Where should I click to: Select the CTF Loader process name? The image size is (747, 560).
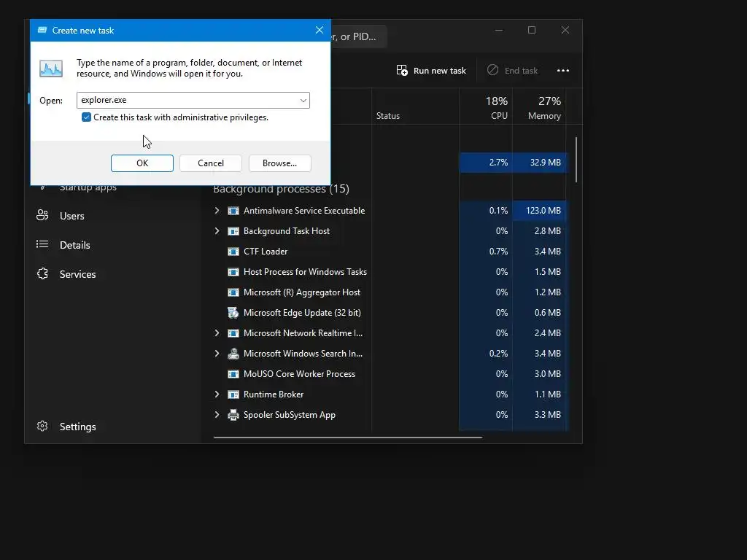pos(266,252)
